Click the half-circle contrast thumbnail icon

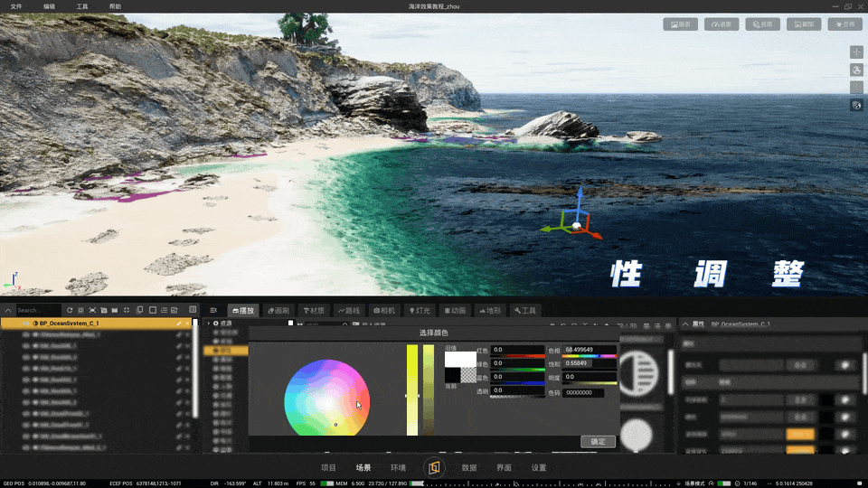tap(639, 373)
